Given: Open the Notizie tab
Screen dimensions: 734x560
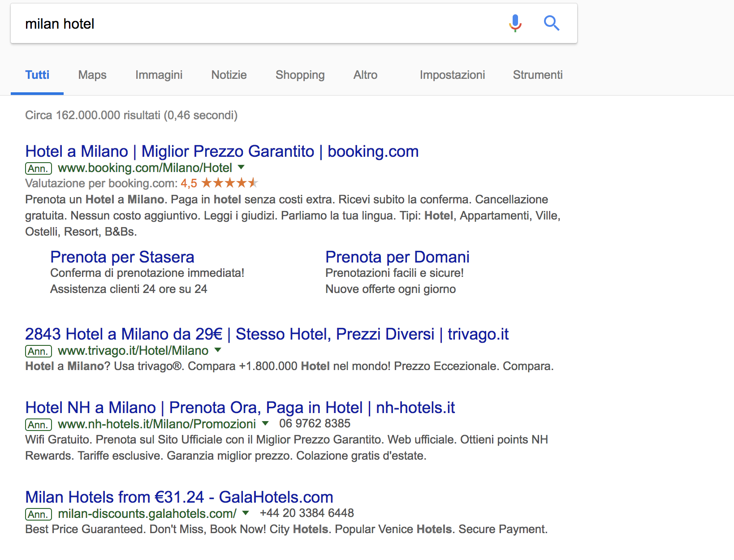Looking at the screenshot, I should click(x=229, y=75).
